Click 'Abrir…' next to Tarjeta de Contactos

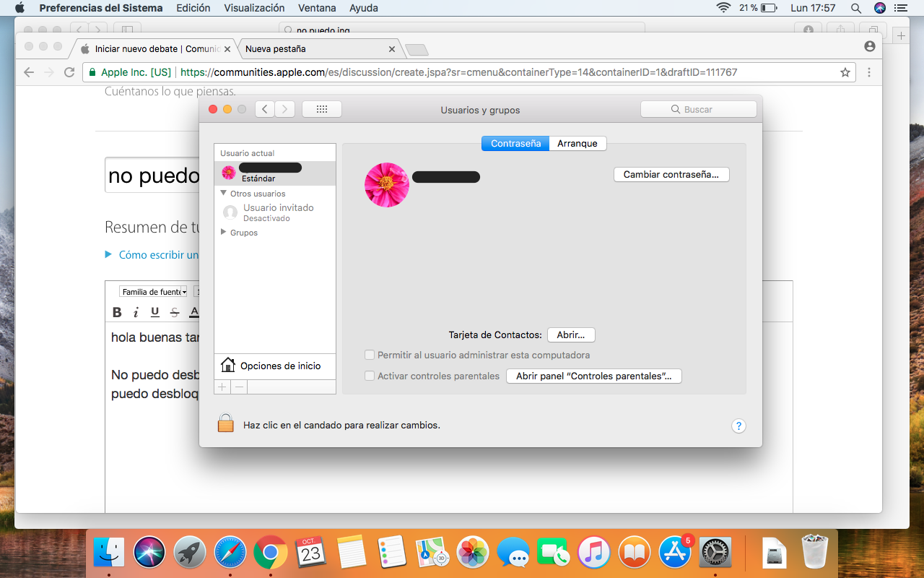pos(571,335)
